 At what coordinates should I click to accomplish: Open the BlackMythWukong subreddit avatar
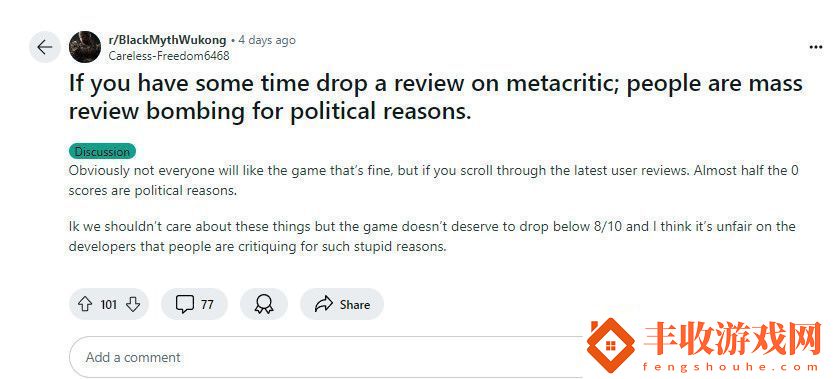(84, 47)
